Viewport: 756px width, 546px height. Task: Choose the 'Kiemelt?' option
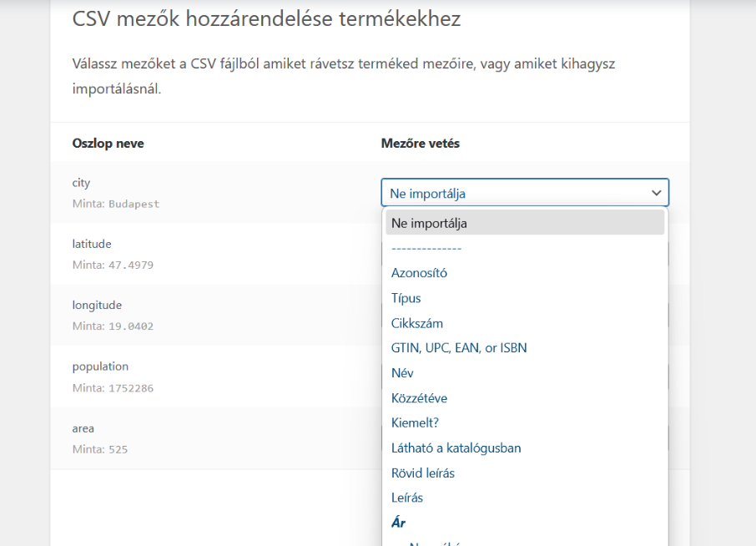click(x=414, y=423)
